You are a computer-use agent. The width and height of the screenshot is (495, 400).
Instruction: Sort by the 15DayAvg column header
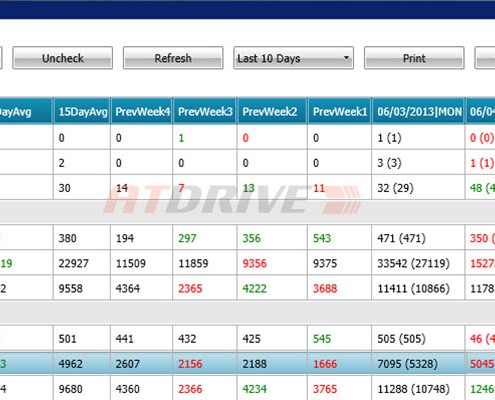pyautogui.click(x=82, y=111)
